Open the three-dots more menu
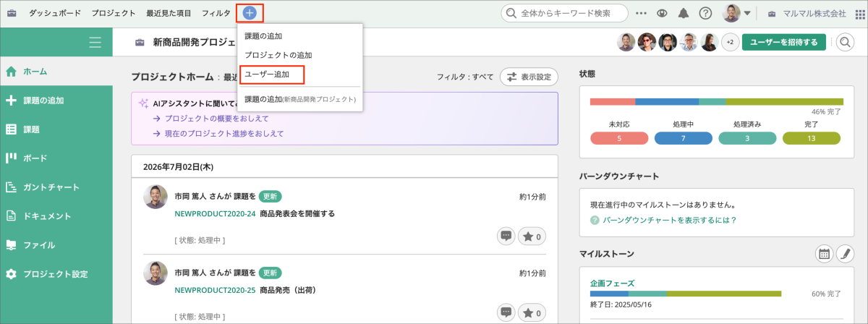This screenshot has width=868, height=324. (x=641, y=13)
